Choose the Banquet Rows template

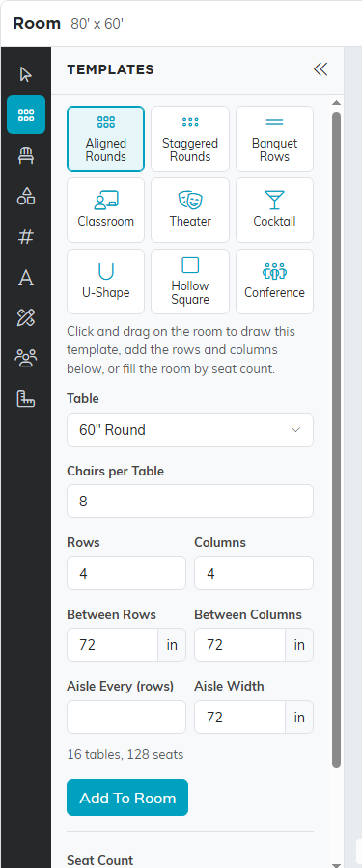274,139
